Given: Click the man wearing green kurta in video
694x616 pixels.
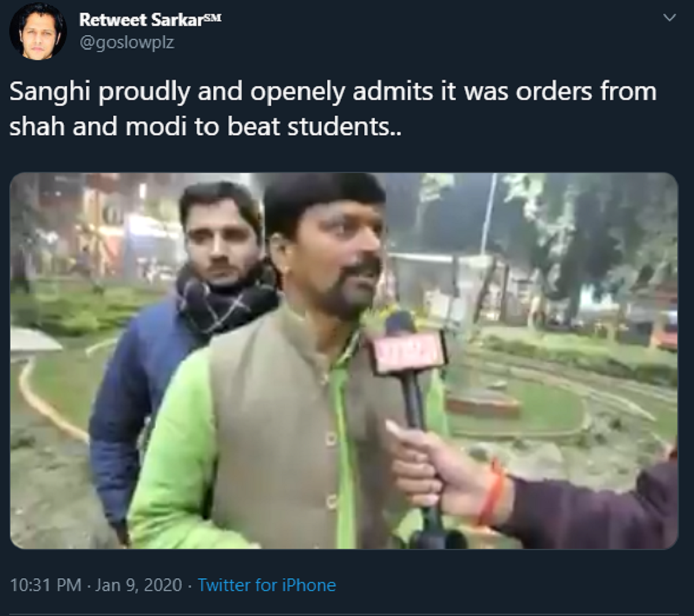Looking at the screenshot, I should coord(289,370).
